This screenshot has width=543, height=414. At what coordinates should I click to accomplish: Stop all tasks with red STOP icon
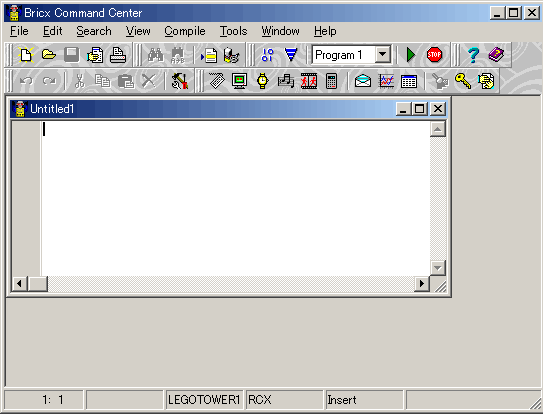coord(434,55)
